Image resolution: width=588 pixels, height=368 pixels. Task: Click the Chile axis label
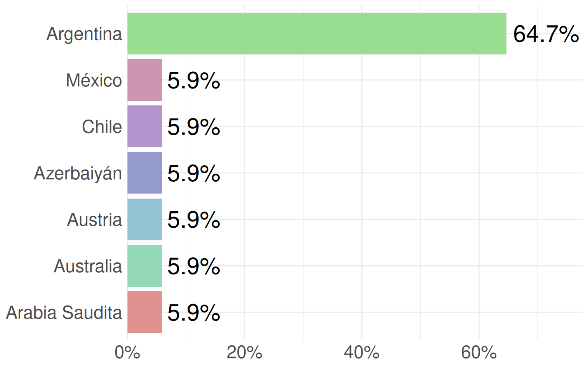pyautogui.click(x=102, y=127)
